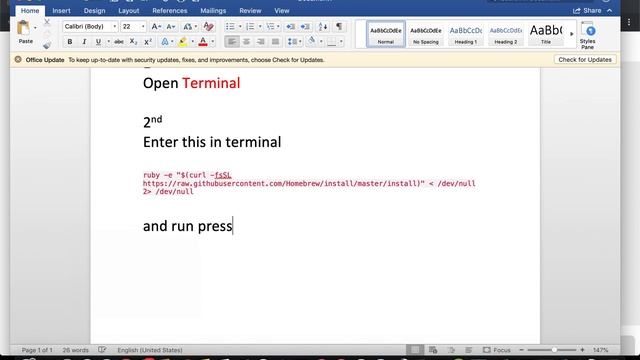This screenshot has width=640, height=360.
Task: Switch to the Layout tab
Action: [129, 11]
